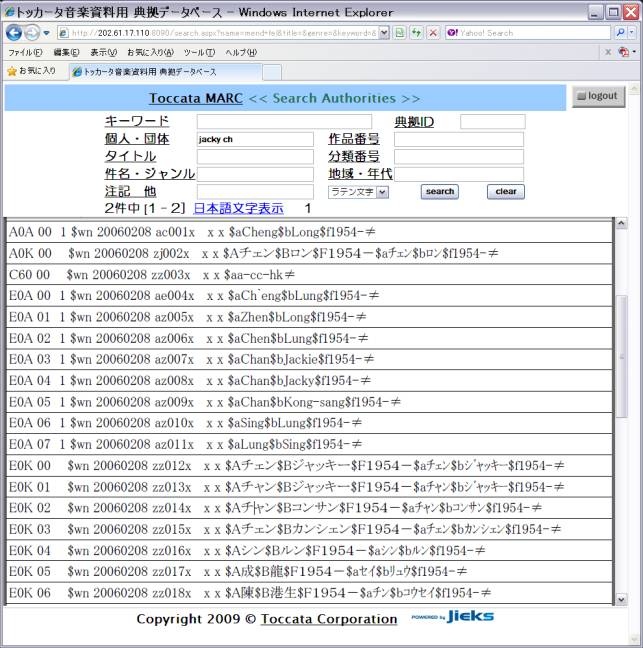This screenshot has height=648, width=643.
Task: Click the 注記 他 label link
Action: click(130, 191)
